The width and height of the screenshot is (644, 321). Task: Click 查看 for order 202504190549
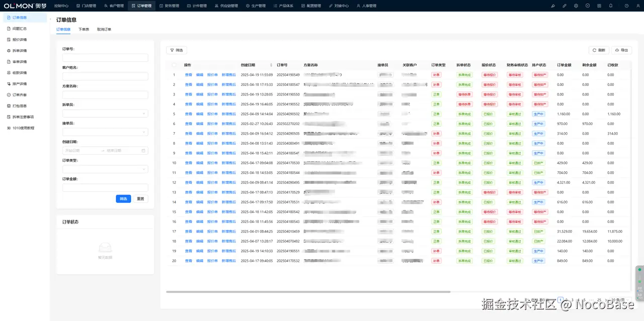click(x=189, y=75)
